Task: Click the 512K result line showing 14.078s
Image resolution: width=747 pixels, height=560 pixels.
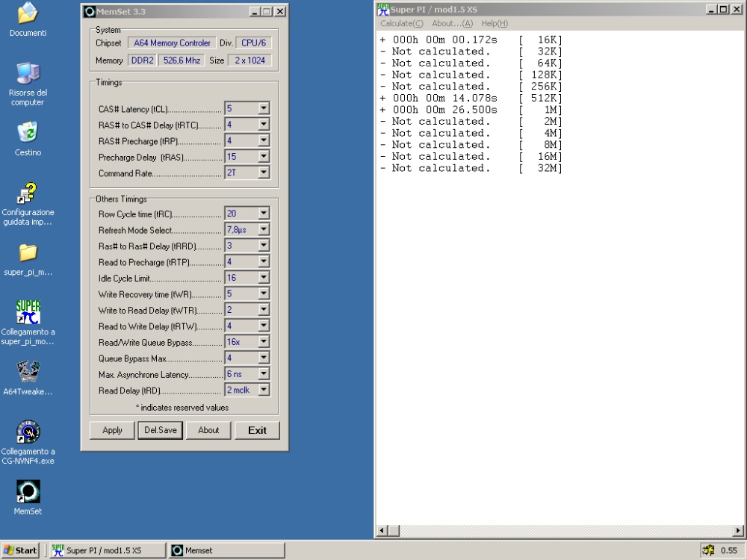Action: coord(471,98)
